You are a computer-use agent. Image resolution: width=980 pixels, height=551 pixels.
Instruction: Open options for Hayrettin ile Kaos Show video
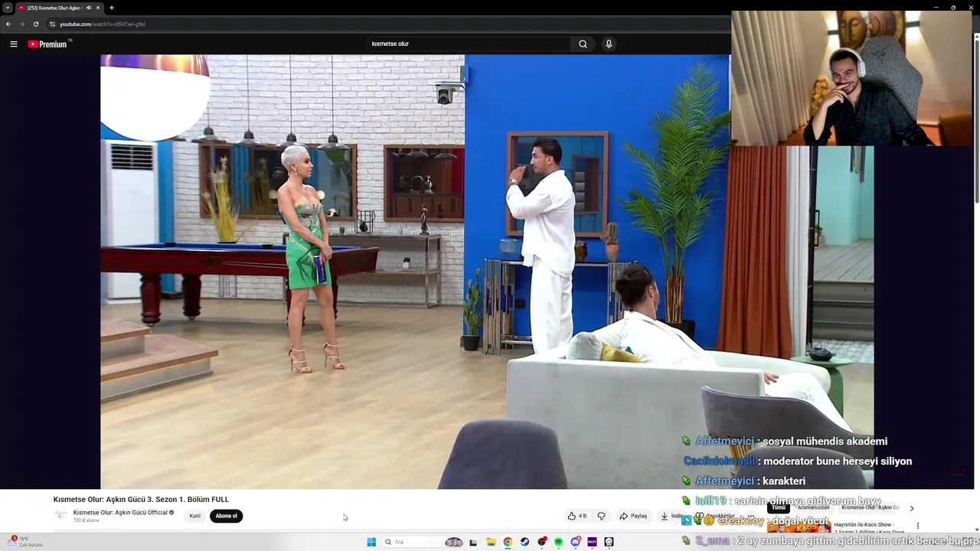pos(917,526)
